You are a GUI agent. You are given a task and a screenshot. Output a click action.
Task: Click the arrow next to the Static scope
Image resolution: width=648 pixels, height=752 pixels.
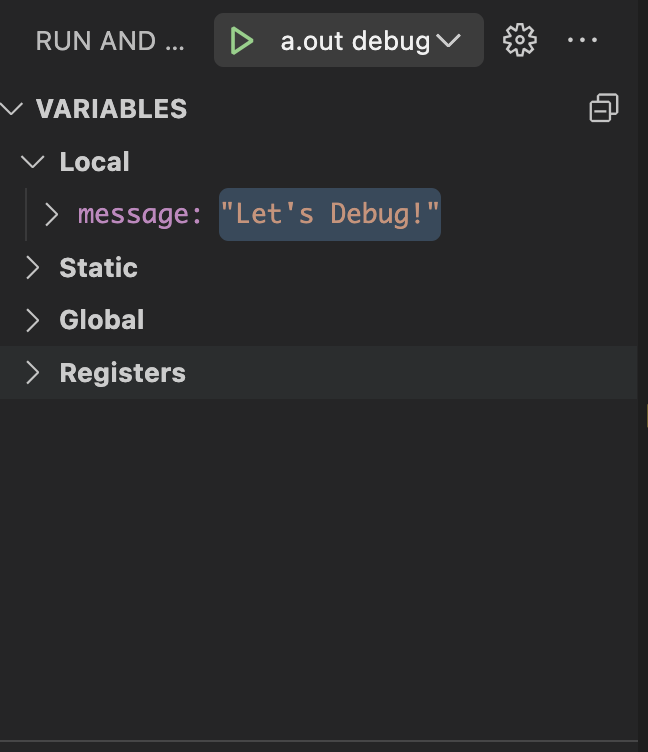coord(33,267)
